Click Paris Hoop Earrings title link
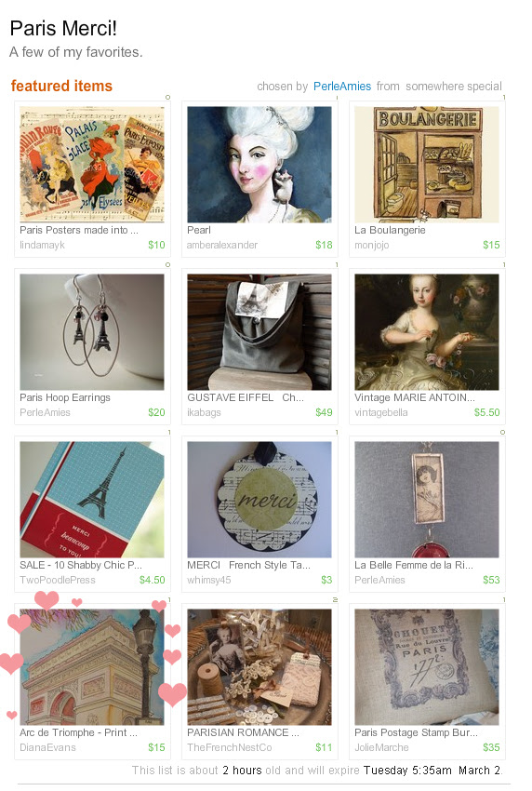 (x=64, y=397)
